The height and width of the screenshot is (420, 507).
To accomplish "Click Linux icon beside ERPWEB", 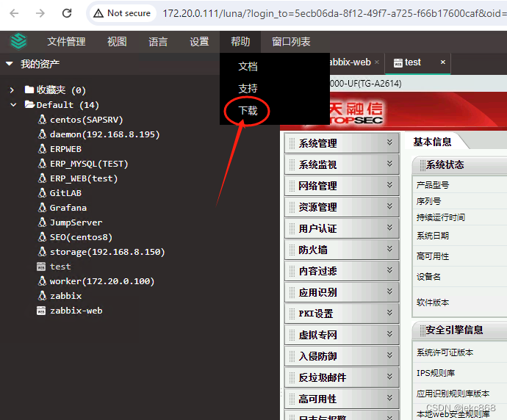I will [x=42, y=148].
